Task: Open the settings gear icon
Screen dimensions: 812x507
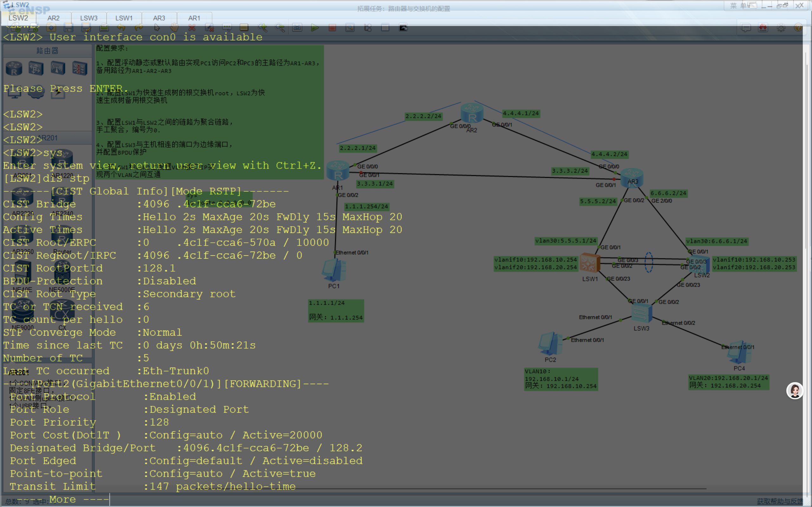Action: pos(781,28)
